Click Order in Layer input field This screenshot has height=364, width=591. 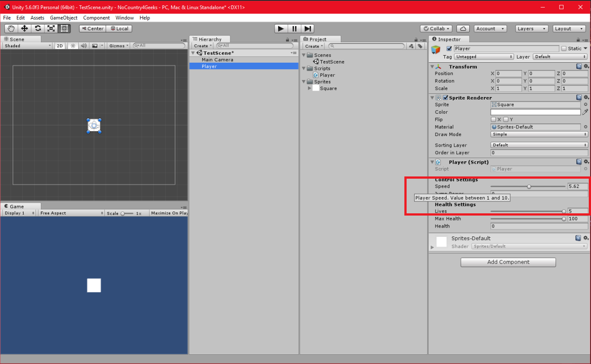[x=539, y=152]
